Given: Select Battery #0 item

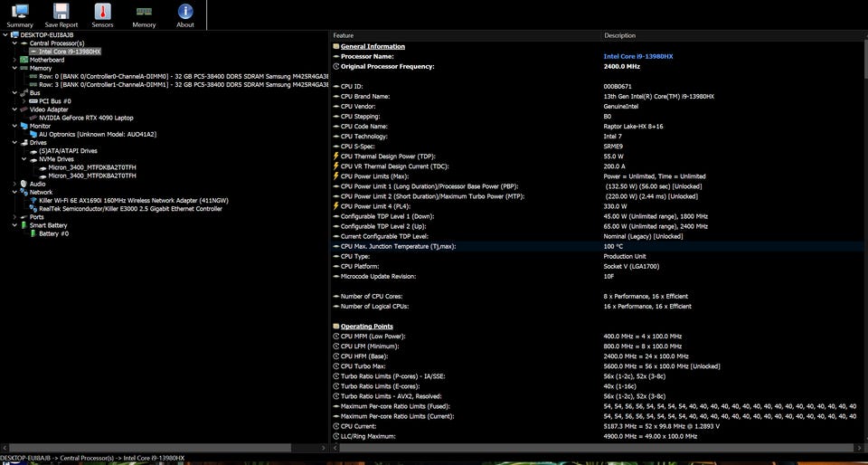Looking at the screenshot, I should click(53, 233).
